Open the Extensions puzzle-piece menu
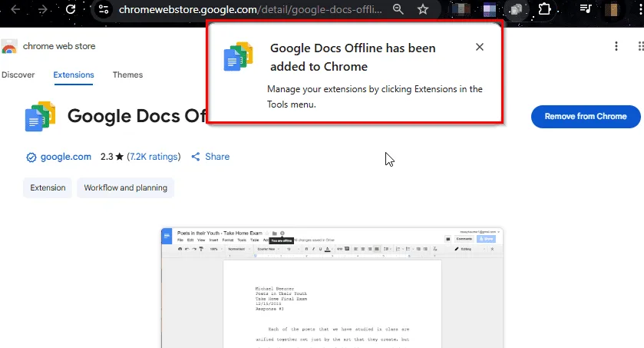 pos(544,9)
